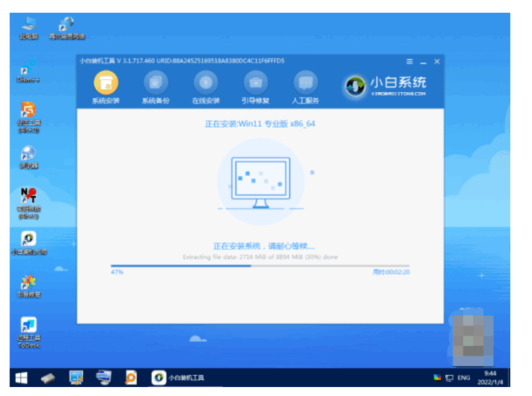Image resolution: width=532 pixels, height=396 pixels.
Task: Minimize the 小白装机工具 window
Action: (423, 62)
